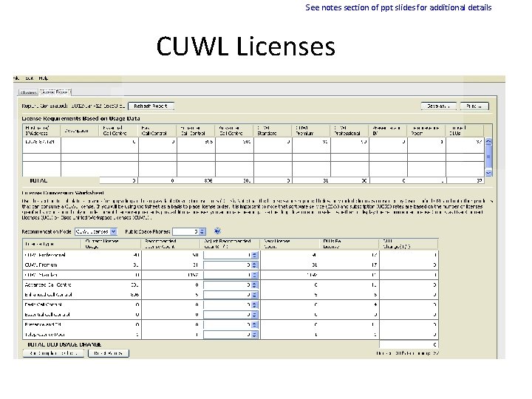Image resolution: width=532 pixels, height=399 pixels.
Task: Click the globe help icon beside Public Space Phones
Action: 217,231
